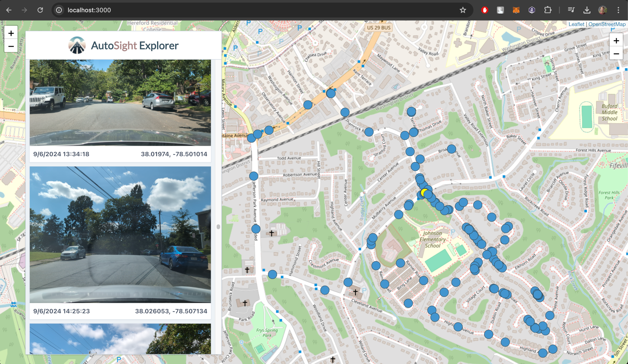Click the left map zoom in button
Image resolution: width=628 pixels, height=364 pixels.
tap(11, 33)
